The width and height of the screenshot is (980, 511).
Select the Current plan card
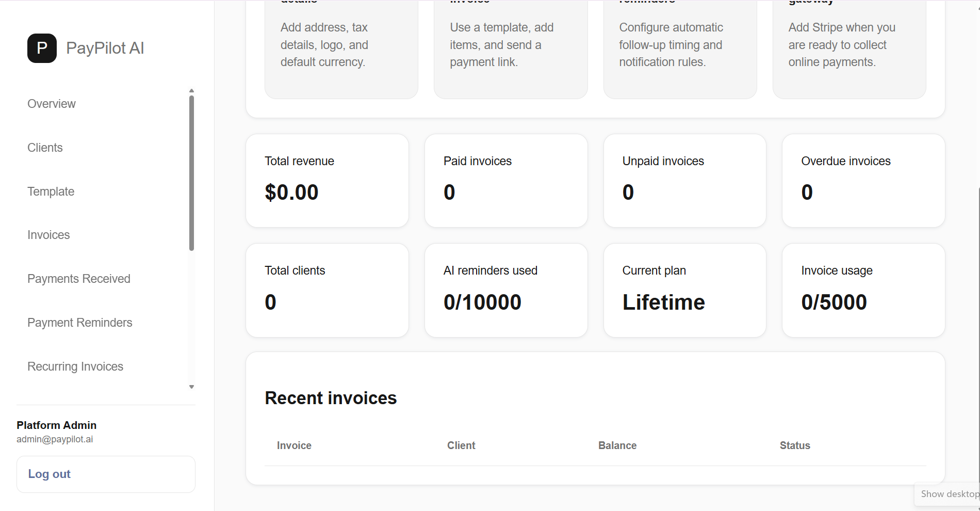pos(685,291)
